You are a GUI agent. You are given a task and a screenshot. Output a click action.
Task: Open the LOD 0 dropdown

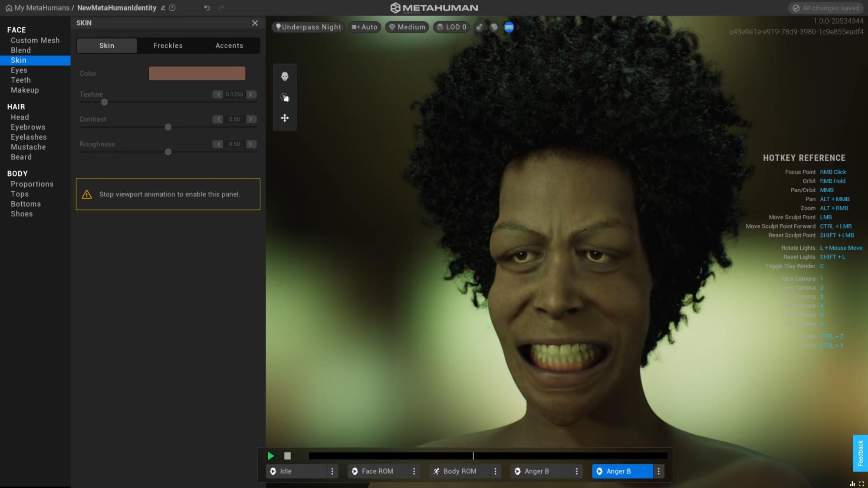coord(452,27)
